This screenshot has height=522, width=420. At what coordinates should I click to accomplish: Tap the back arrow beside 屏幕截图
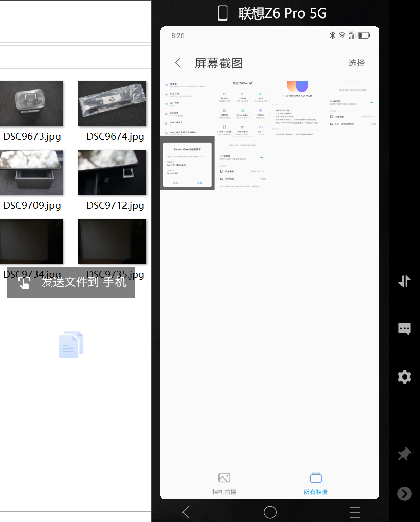tap(178, 63)
